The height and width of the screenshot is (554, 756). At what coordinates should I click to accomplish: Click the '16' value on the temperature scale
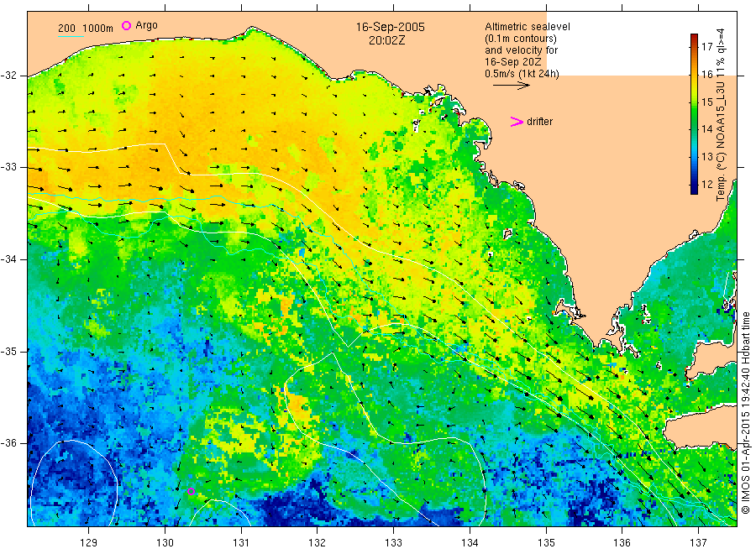[x=706, y=74]
